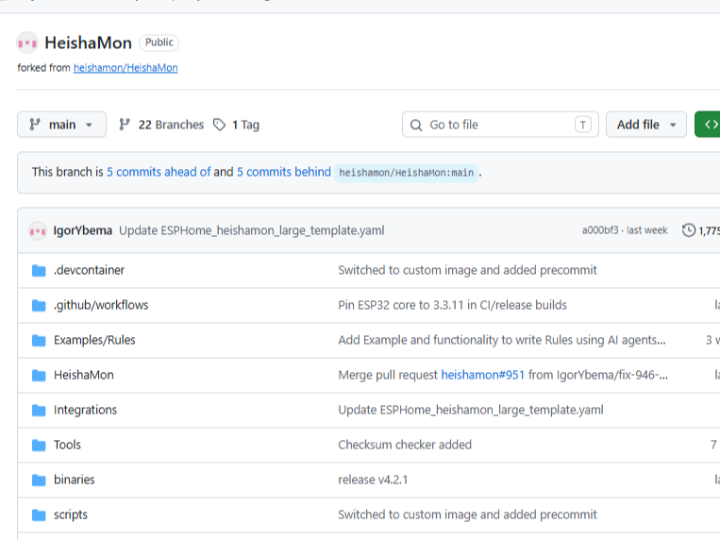Image resolution: width=720 pixels, height=540 pixels.
Task: Click the Go to file search field
Action: (x=500, y=124)
